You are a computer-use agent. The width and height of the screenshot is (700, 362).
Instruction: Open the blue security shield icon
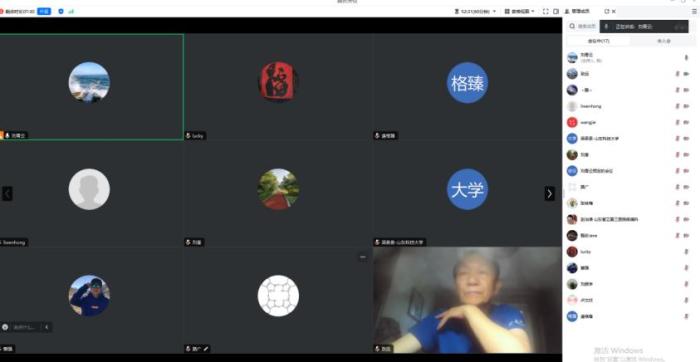pyautogui.click(x=61, y=11)
